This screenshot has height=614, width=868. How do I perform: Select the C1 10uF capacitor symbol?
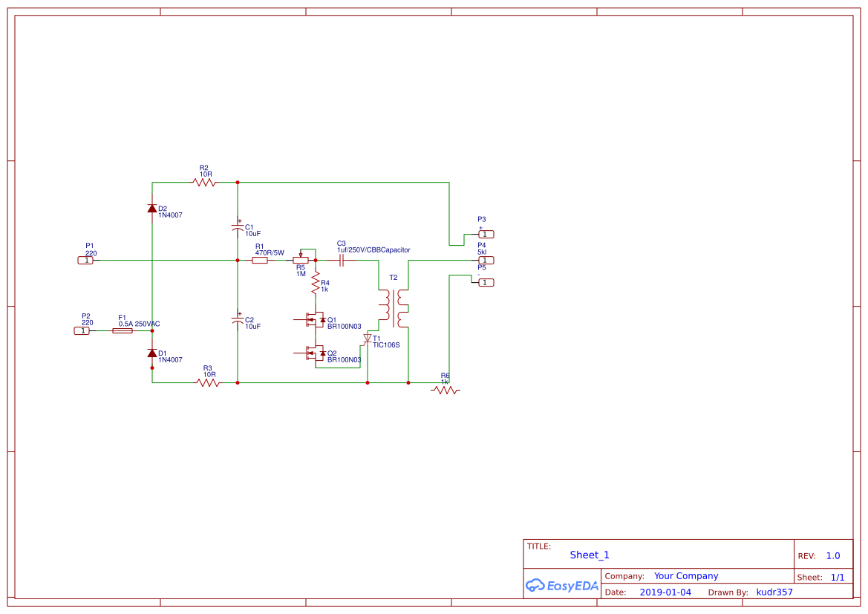[x=238, y=227]
